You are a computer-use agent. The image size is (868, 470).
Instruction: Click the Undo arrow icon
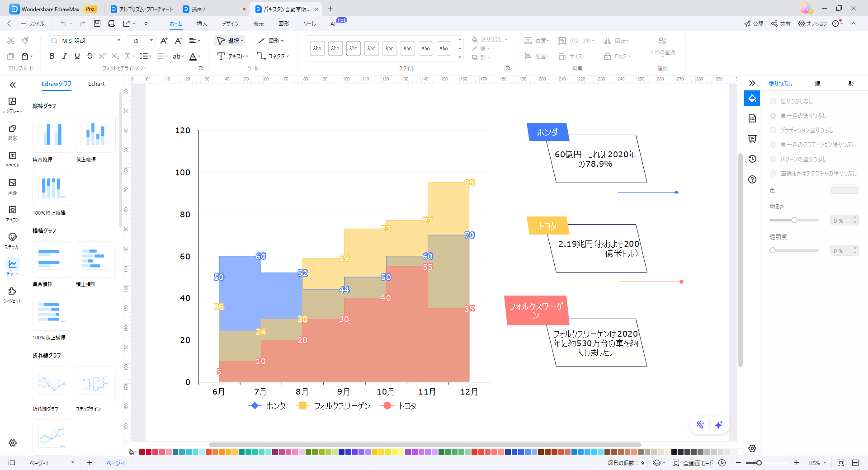[x=63, y=23]
